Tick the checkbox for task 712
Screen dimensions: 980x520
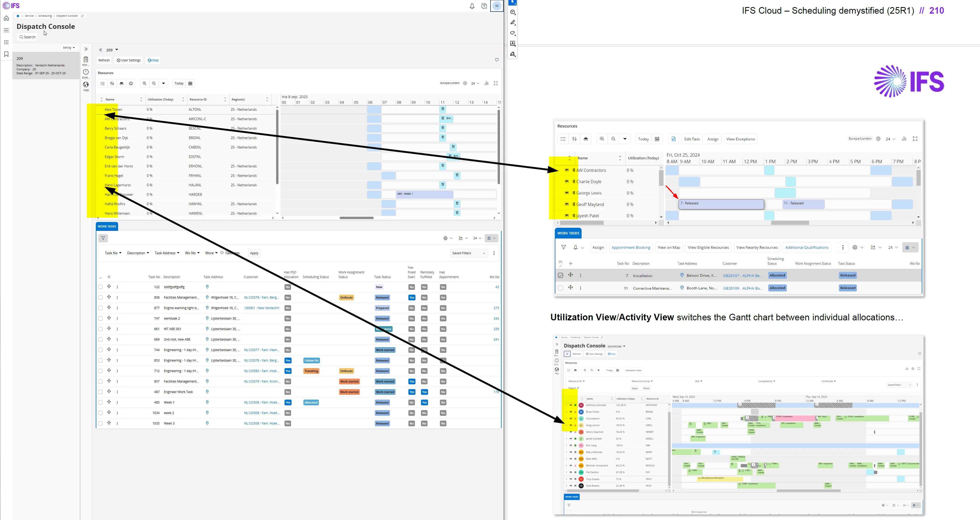click(101, 371)
